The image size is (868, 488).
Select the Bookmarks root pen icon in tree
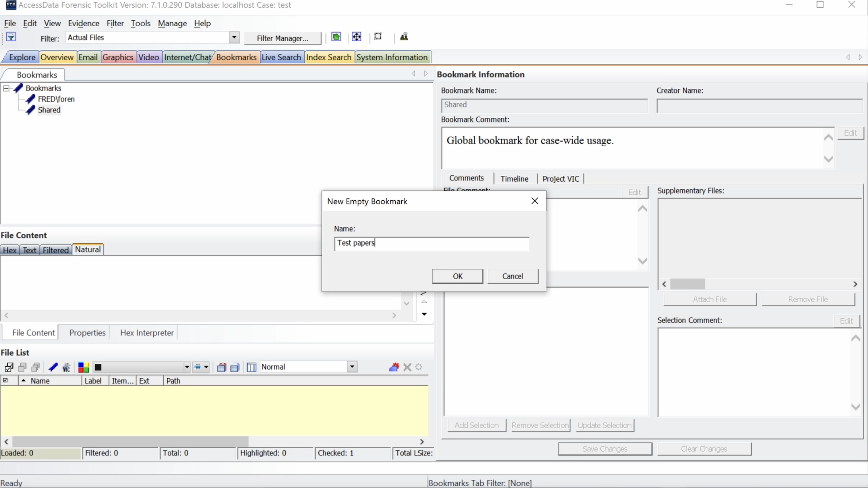tap(18, 88)
